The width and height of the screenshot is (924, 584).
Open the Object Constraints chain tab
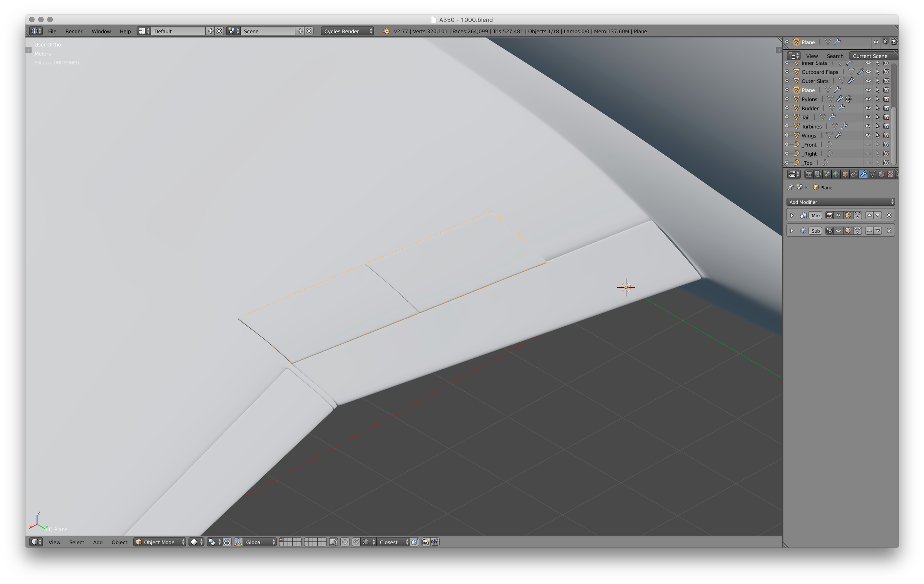854,174
